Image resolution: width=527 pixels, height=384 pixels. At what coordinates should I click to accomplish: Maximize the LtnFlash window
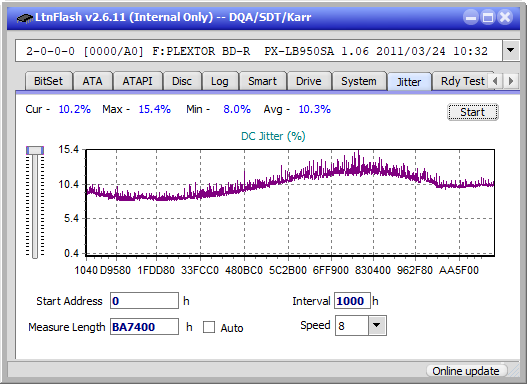pos(488,17)
